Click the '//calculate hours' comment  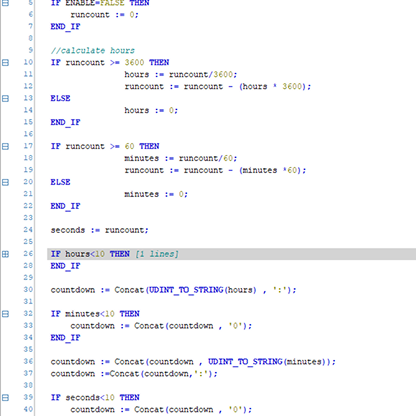coord(93,50)
